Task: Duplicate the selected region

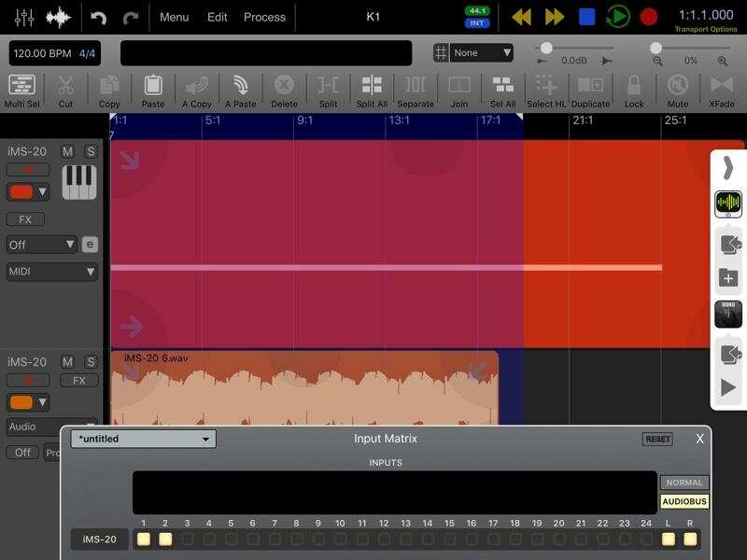Action: coord(590,91)
